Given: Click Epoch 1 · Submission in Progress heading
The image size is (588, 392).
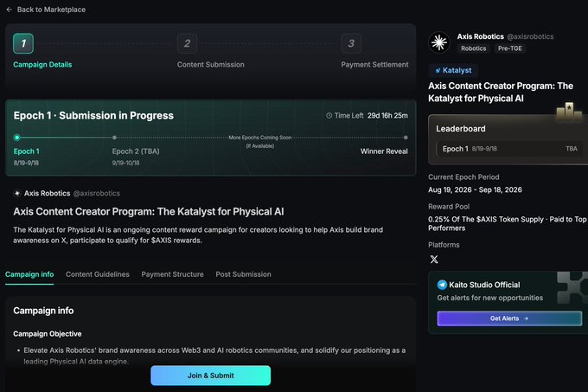Looking at the screenshot, I should tap(93, 116).
